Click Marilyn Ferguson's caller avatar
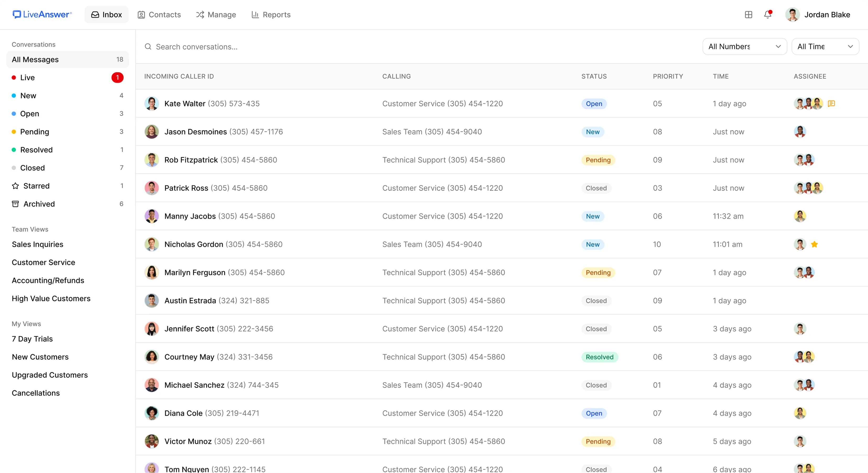The width and height of the screenshot is (868, 473). click(152, 273)
